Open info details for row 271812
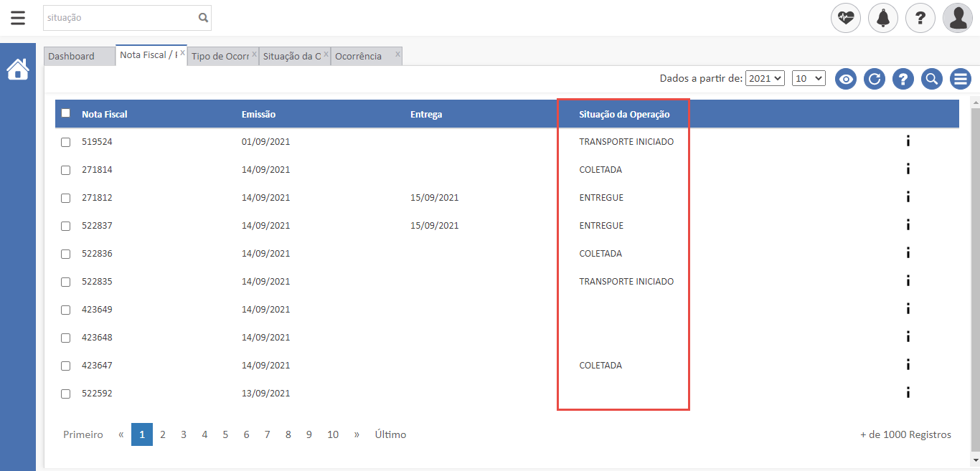Screen dimensions: 980x471 (908, 197)
